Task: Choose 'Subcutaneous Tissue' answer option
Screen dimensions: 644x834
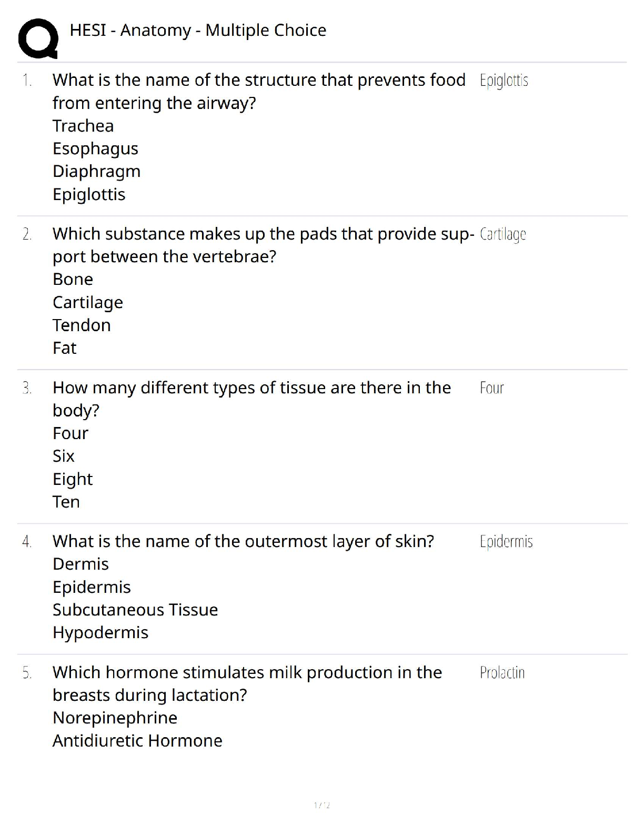Action: click(135, 610)
